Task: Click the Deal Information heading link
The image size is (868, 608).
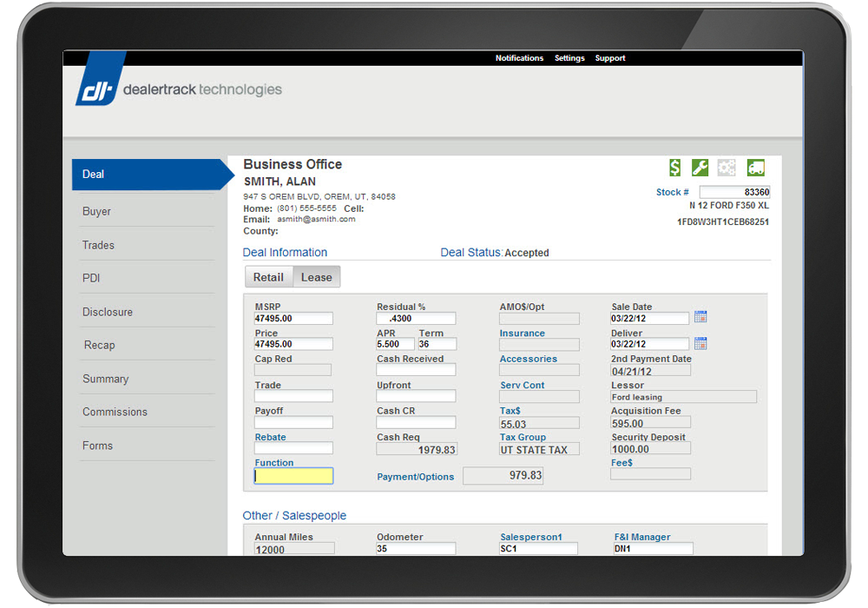Action: pyautogui.click(x=285, y=253)
